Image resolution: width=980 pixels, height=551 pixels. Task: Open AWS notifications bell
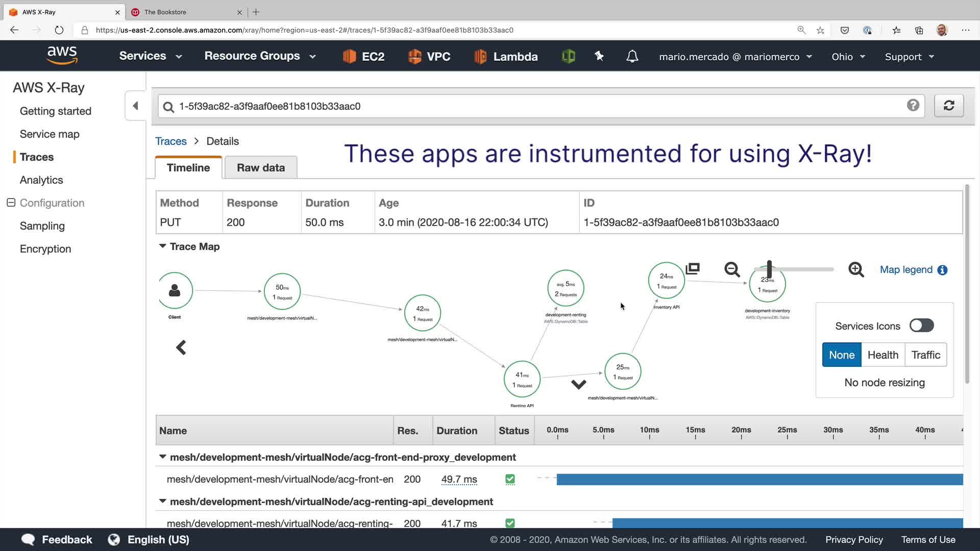coord(632,56)
